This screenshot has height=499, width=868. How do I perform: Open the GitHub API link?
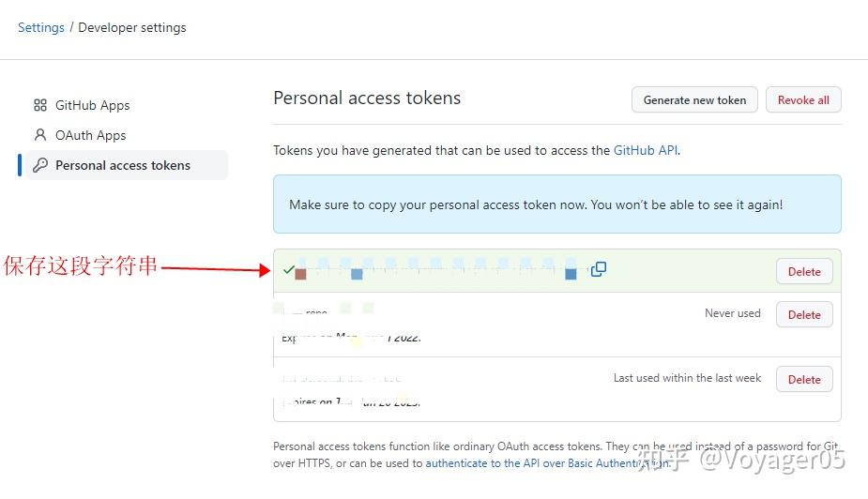(646, 150)
